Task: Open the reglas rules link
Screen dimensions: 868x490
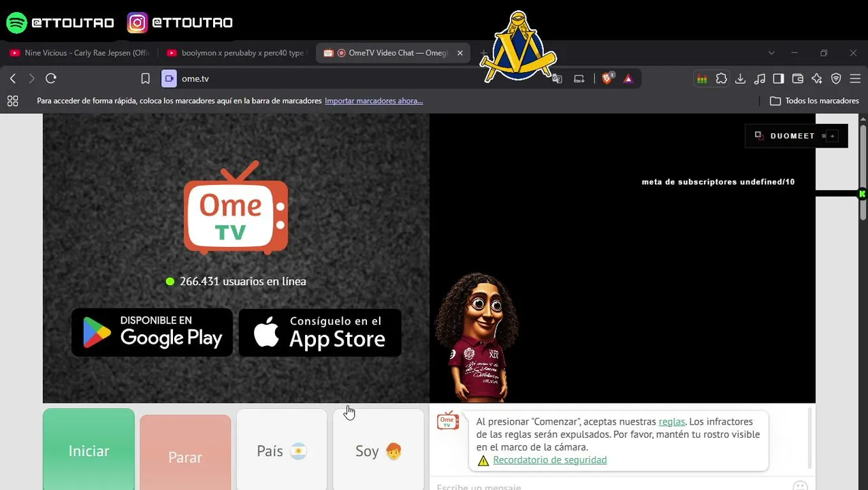Action: 672,422
